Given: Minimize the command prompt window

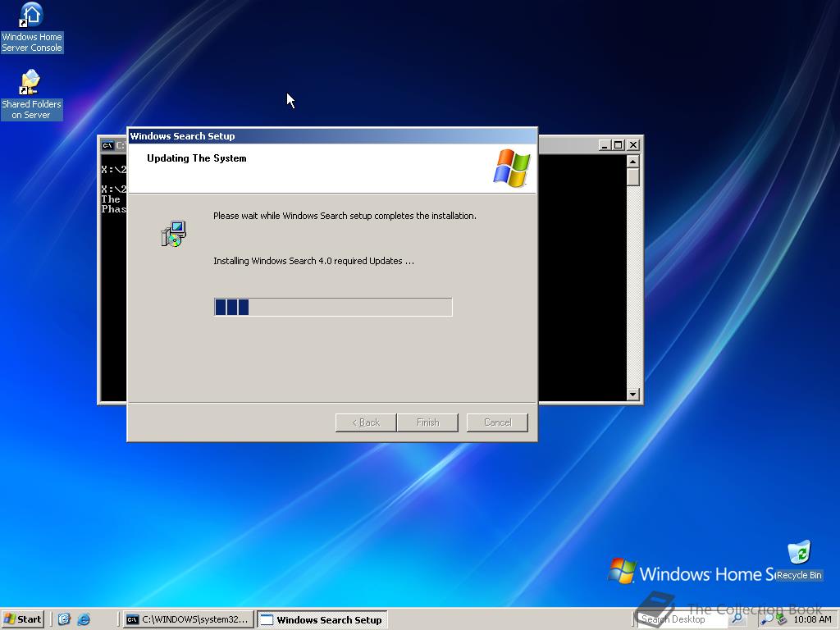Looking at the screenshot, I should click(605, 145).
